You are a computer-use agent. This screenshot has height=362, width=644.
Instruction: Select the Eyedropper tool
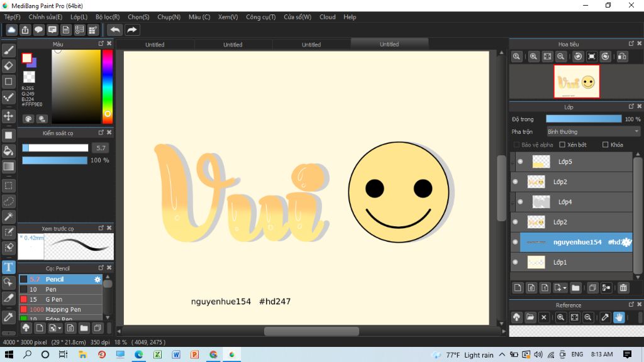pos(9,317)
